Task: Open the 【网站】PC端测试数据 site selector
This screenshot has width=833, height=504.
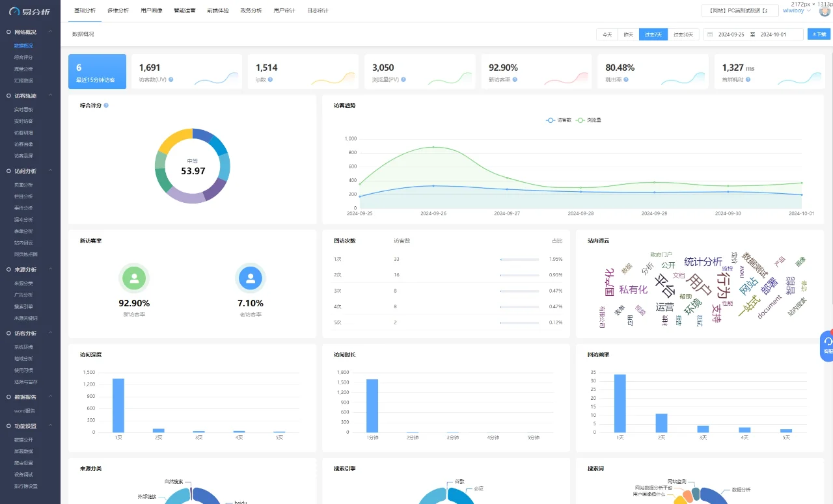Action: pyautogui.click(x=739, y=10)
